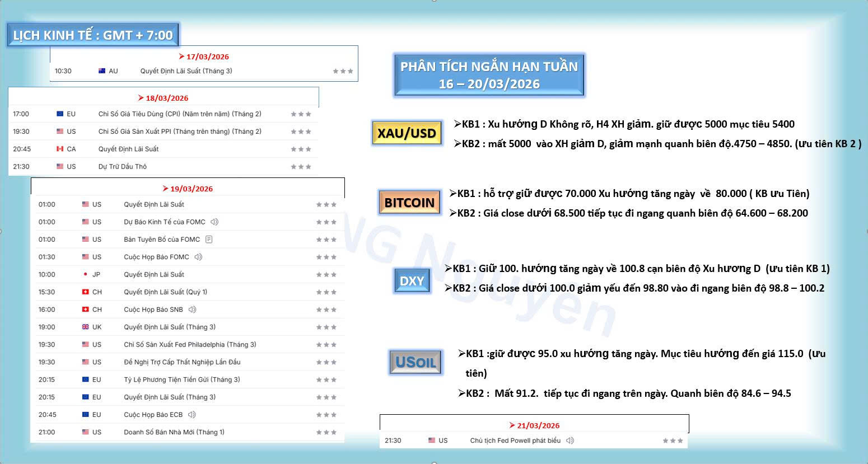
Task: Click the star rating for Dự Trữ Dầu Thô
Action: pos(301,167)
